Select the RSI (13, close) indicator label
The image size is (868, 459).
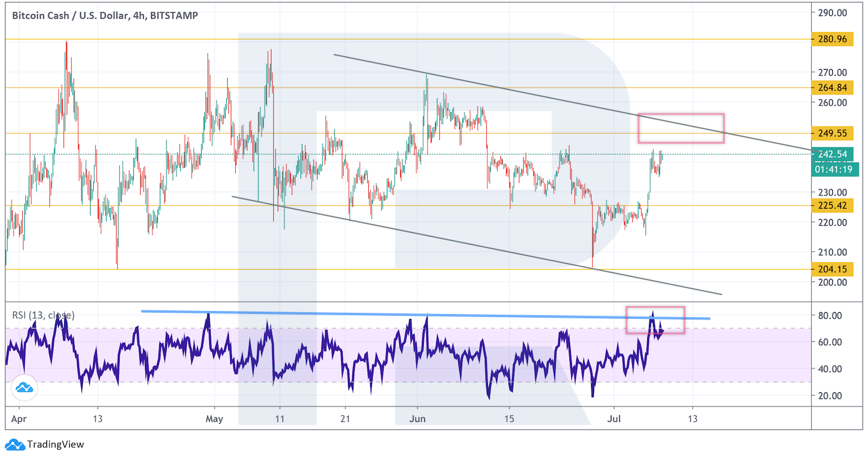pos(43,315)
